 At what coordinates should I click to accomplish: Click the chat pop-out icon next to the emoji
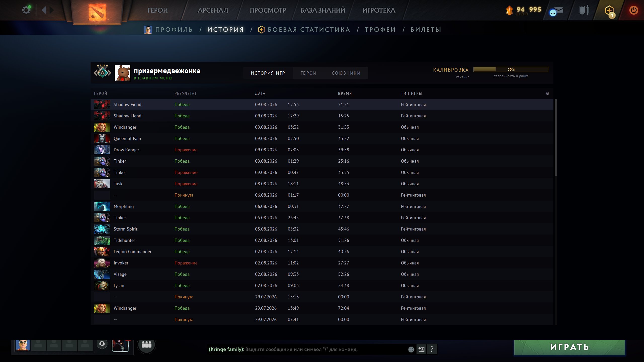421,349
